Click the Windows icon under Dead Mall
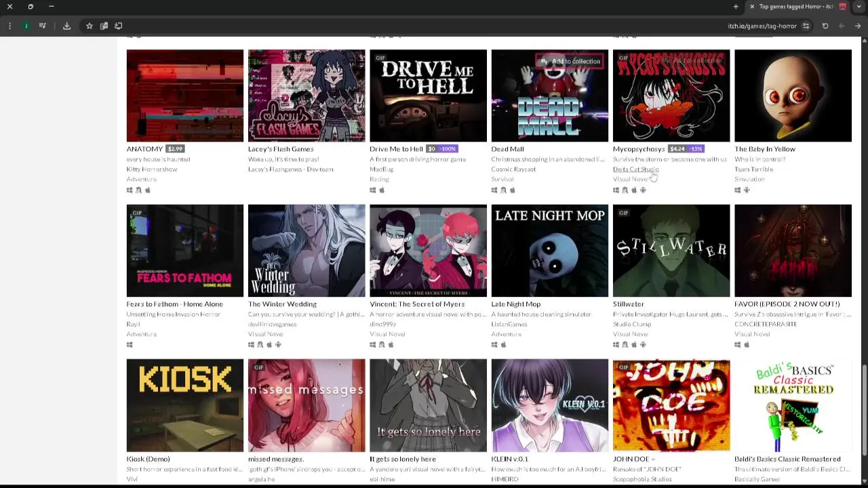Image resolution: width=868 pixels, height=488 pixels. pyautogui.click(x=494, y=190)
